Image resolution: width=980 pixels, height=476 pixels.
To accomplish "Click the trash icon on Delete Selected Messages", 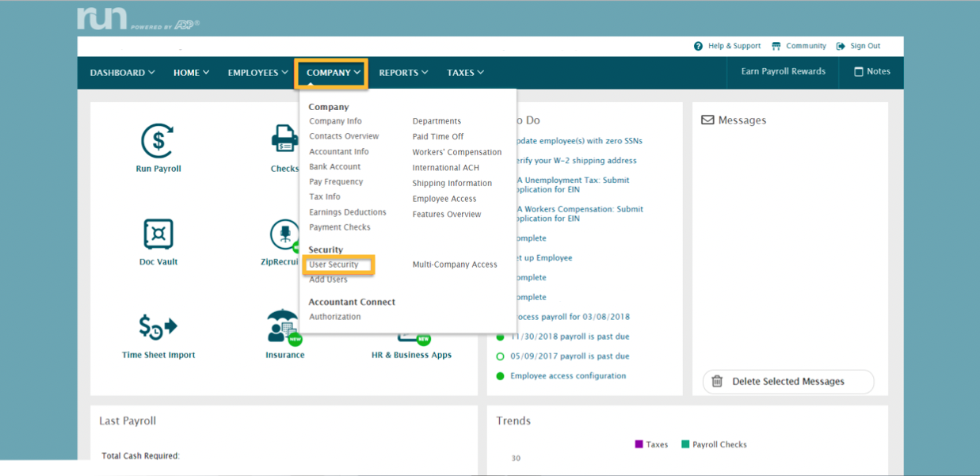I will tap(717, 381).
